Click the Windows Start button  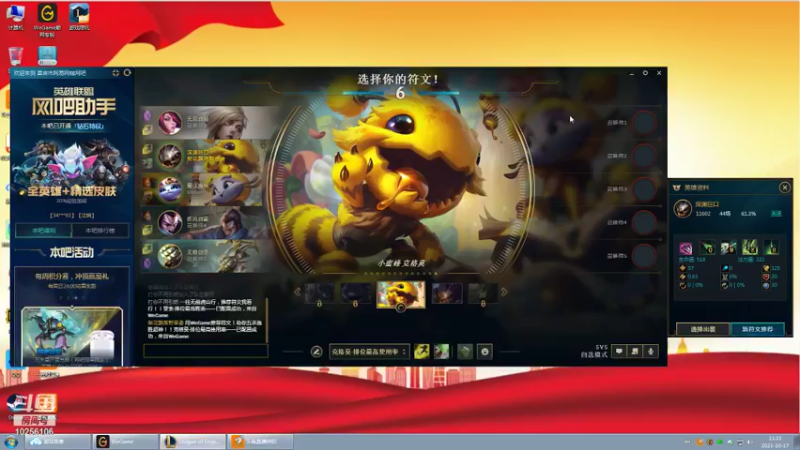click(x=11, y=442)
